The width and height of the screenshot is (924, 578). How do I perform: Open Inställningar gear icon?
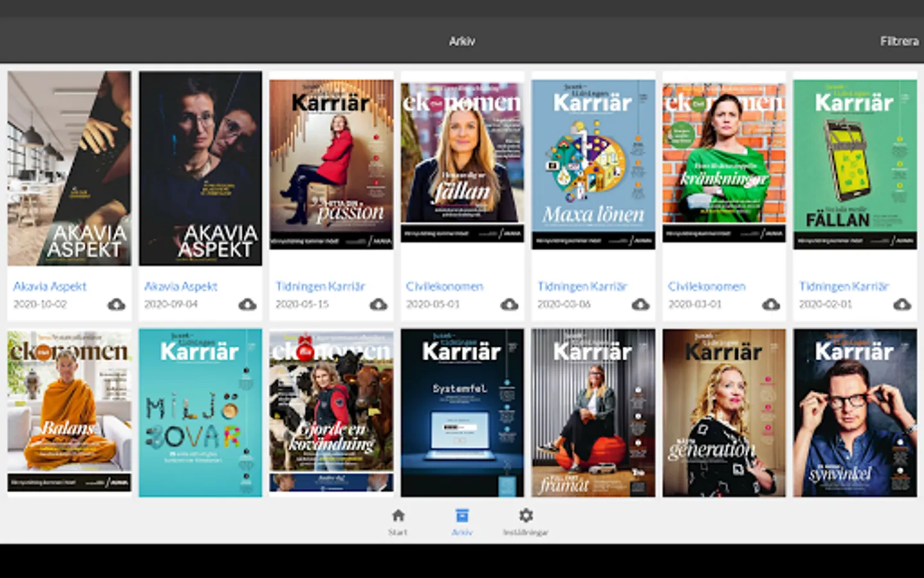coord(526,516)
